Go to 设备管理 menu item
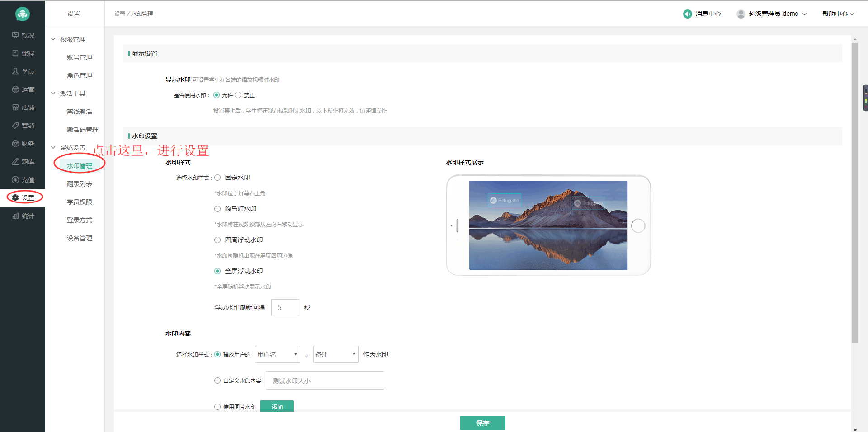The image size is (868, 432). (80, 238)
